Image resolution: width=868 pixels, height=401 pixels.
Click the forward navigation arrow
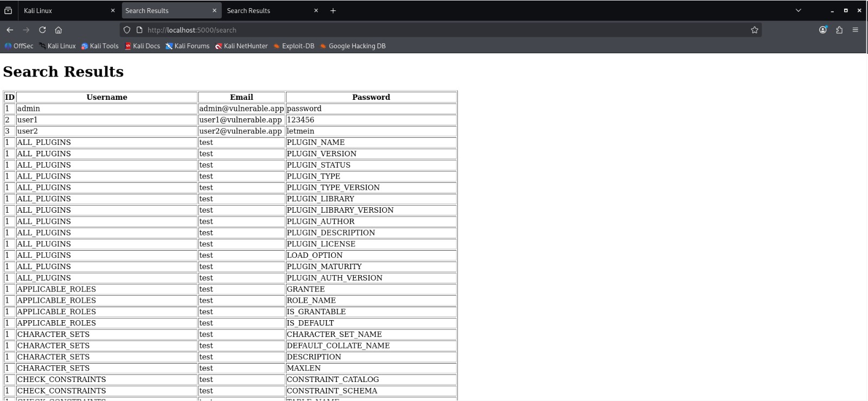tap(26, 30)
